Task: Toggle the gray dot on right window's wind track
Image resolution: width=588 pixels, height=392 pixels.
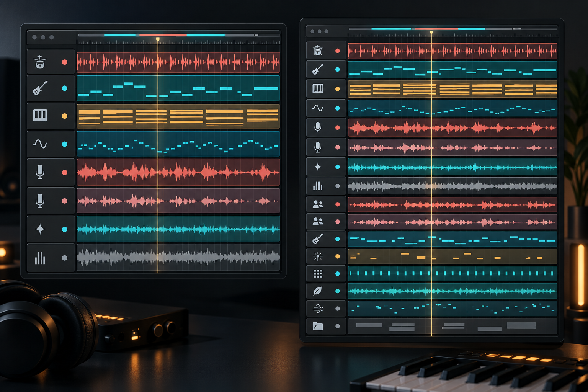Action: [338, 309]
